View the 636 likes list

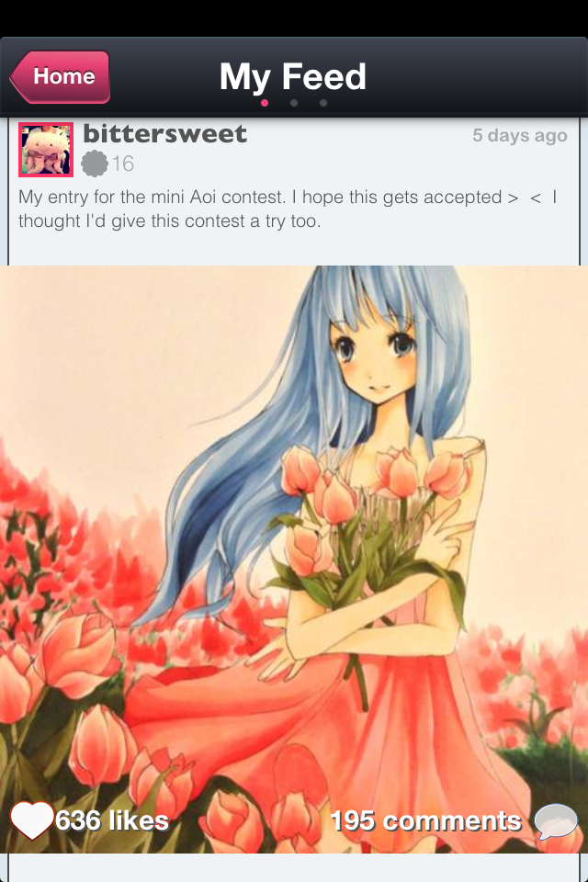(x=112, y=820)
